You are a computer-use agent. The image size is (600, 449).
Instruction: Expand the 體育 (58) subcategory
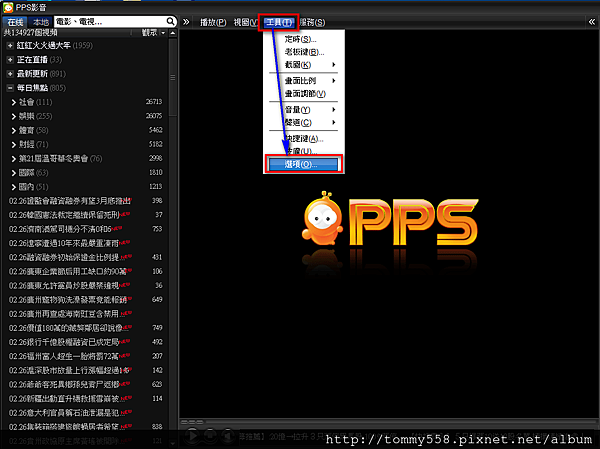[x=14, y=131]
